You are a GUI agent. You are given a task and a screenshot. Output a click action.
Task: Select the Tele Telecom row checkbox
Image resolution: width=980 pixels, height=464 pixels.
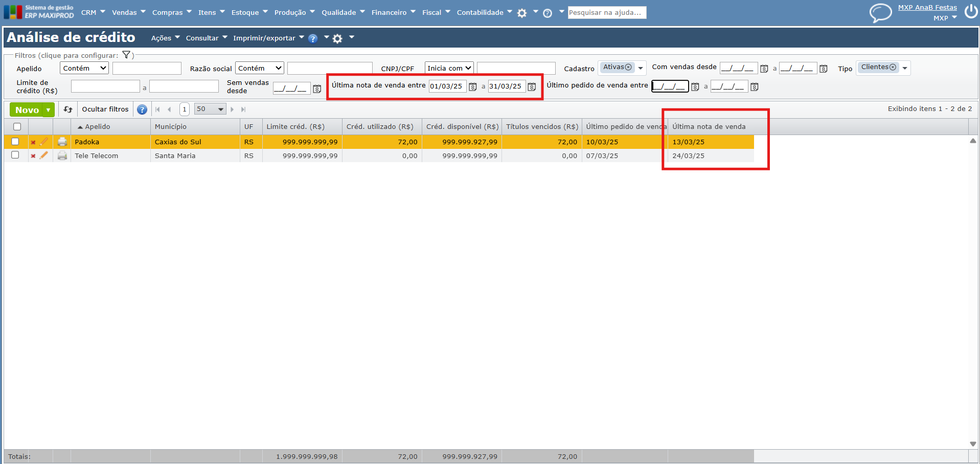click(x=15, y=155)
